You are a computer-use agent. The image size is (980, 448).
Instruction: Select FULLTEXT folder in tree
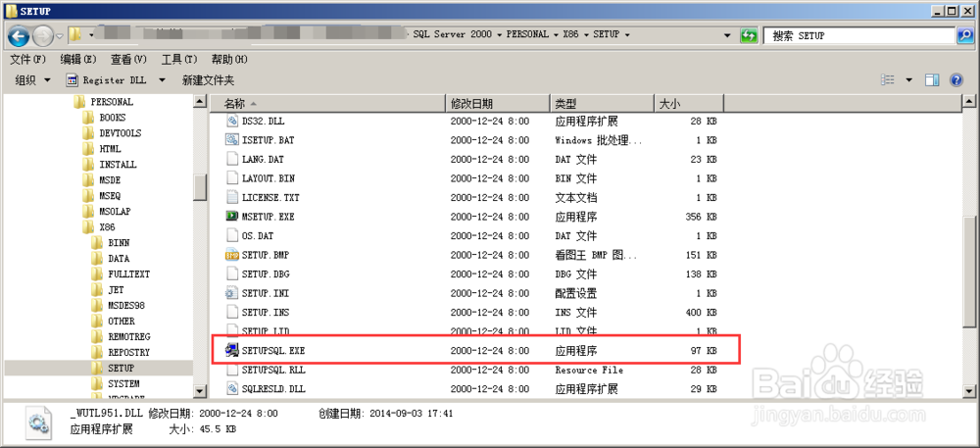(128, 274)
